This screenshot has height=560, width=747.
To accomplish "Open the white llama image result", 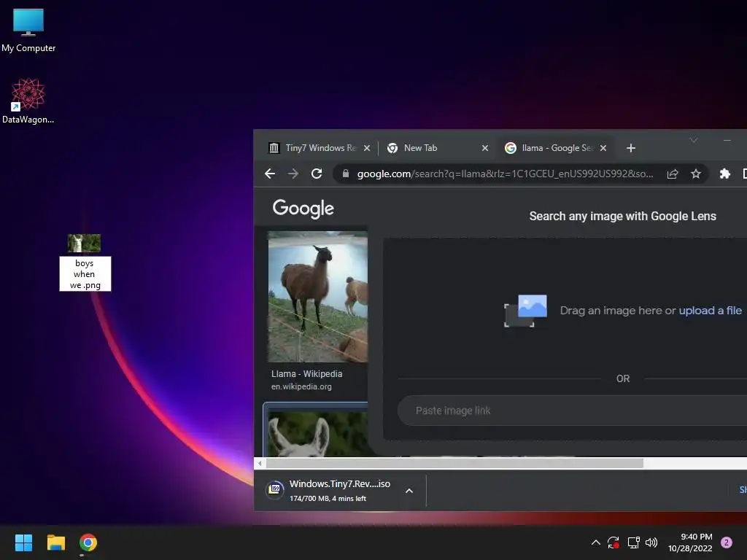I will pos(318,433).
